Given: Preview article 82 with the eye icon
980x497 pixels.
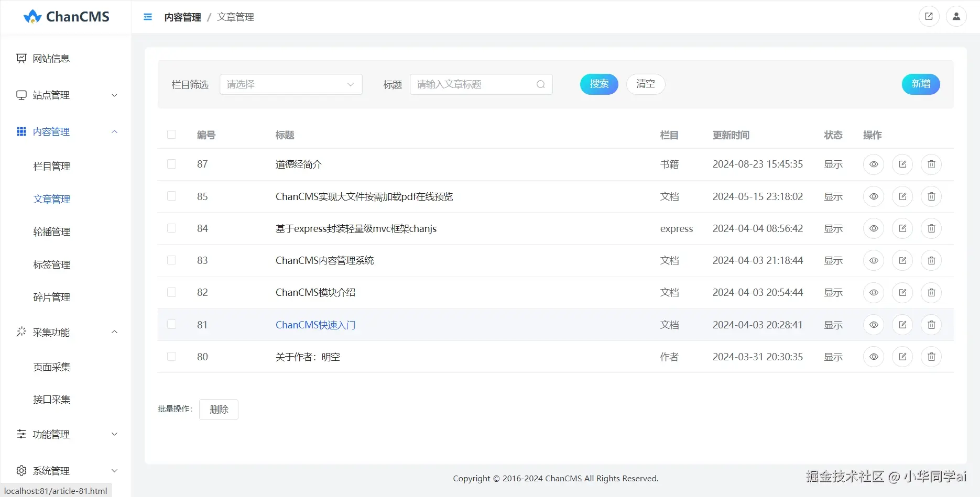Looking at the screenshot, I should pyautogui.click(x=874, y=292).
